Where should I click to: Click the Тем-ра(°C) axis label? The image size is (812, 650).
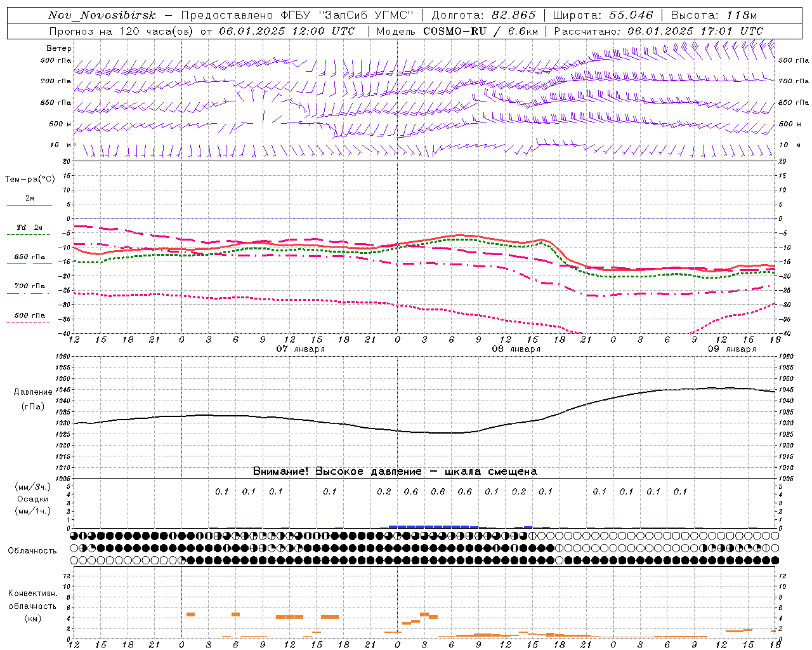point(30,180)
